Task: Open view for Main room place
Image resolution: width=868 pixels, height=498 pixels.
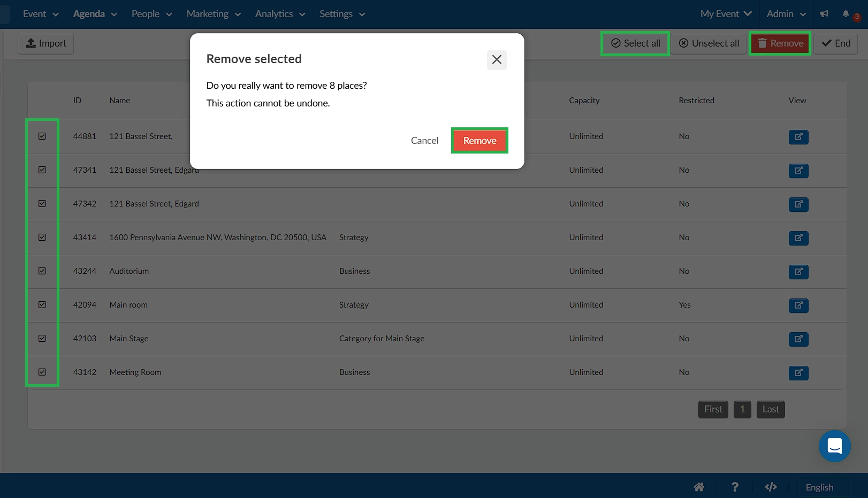Action: point(798,305)
